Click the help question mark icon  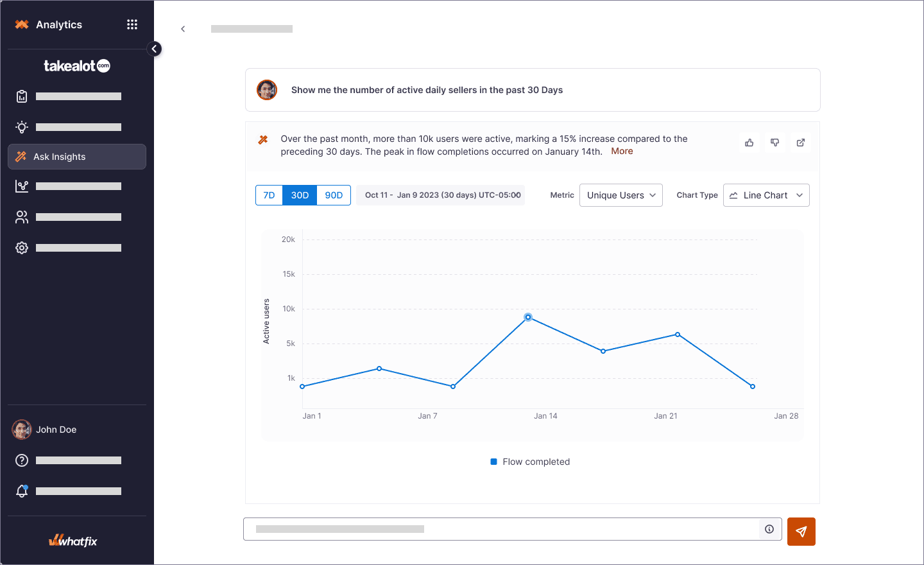[x=22, y=460]
